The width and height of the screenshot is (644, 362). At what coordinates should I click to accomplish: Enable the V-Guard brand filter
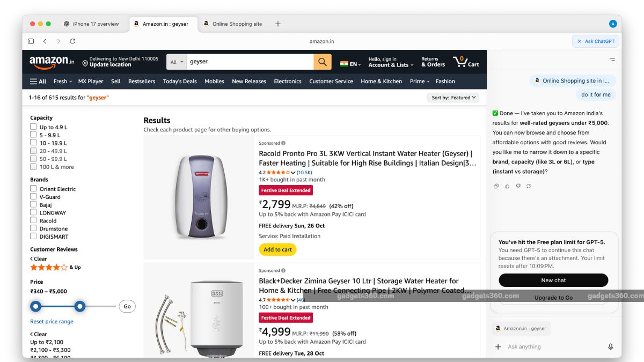click(33, 197)
